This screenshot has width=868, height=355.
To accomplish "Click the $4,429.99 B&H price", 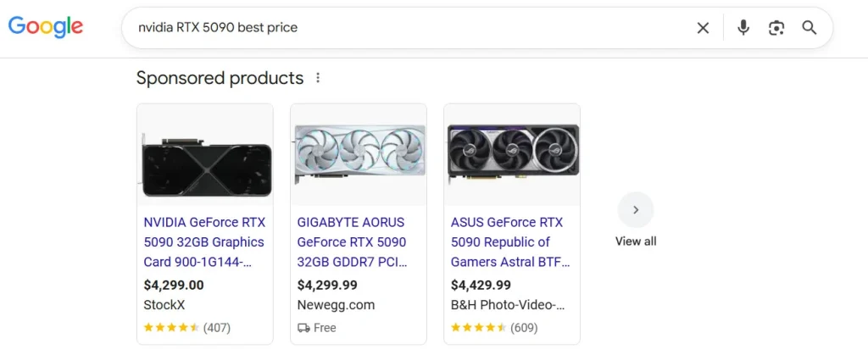I will [481, 286].
